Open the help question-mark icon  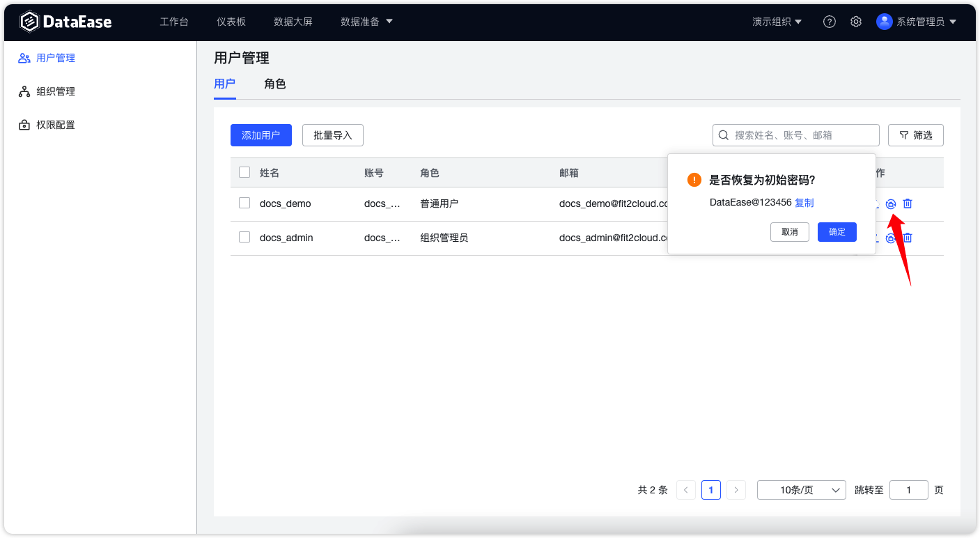pyautogui.click(x=830, y=22)
